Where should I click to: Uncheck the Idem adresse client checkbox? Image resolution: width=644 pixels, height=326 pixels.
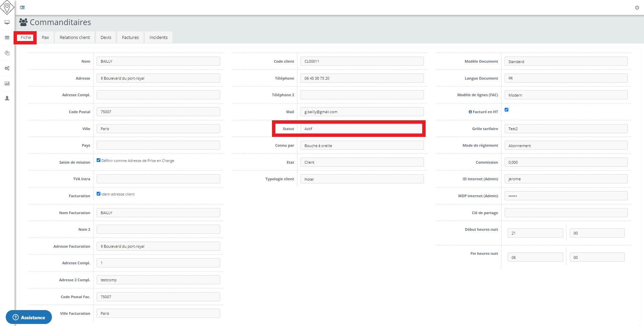coord(99,194)
